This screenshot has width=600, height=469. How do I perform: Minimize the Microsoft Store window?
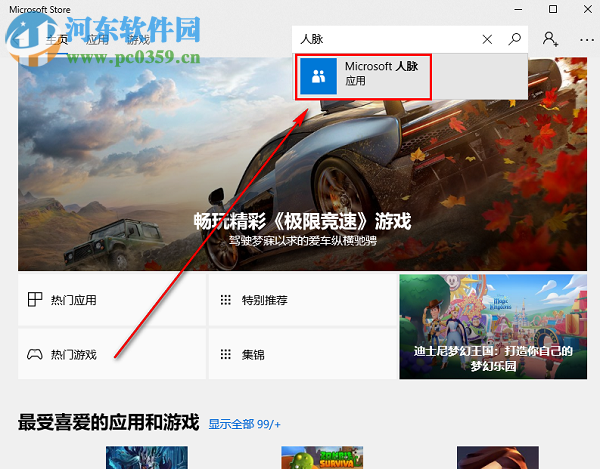tap(518, 9)
